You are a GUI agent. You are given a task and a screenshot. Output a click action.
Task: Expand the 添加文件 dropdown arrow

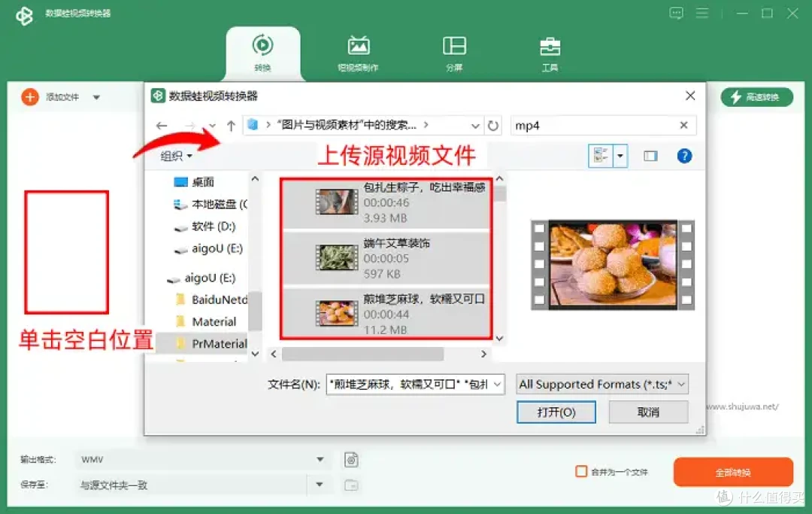[96, 97]
